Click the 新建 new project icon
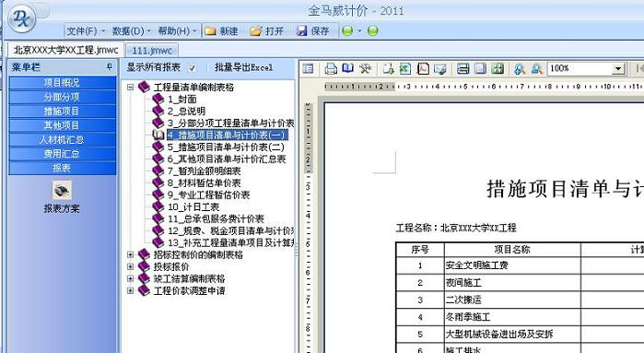Screen dimensions: 644x353 click(211, 30)
